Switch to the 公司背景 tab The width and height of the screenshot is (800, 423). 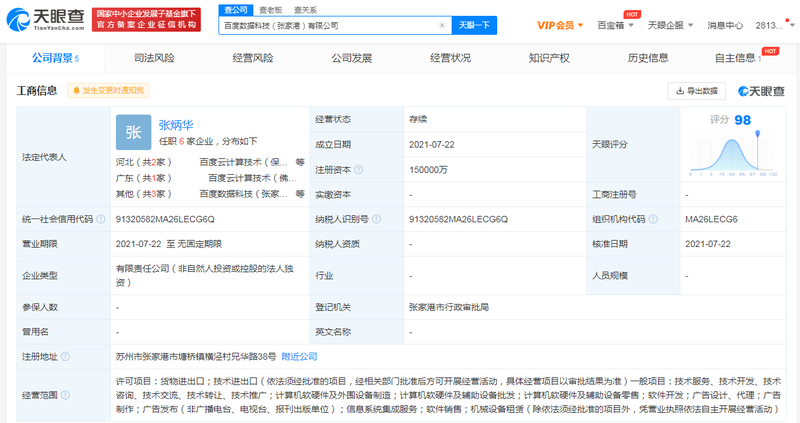(56, 58)
